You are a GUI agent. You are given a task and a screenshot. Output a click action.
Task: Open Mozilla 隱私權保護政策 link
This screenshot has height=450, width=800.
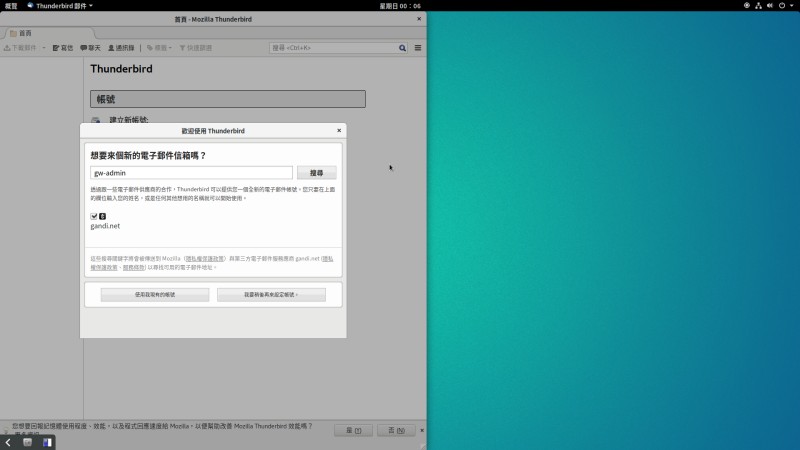(x=204, y=259)
